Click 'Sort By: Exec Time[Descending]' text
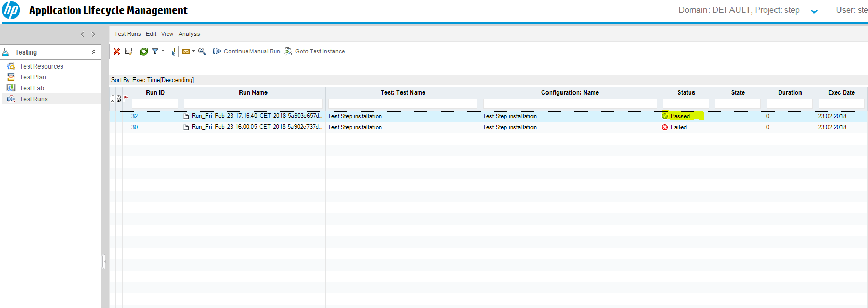The width and height of the screenshot is (868, 308). click(152, 80)
